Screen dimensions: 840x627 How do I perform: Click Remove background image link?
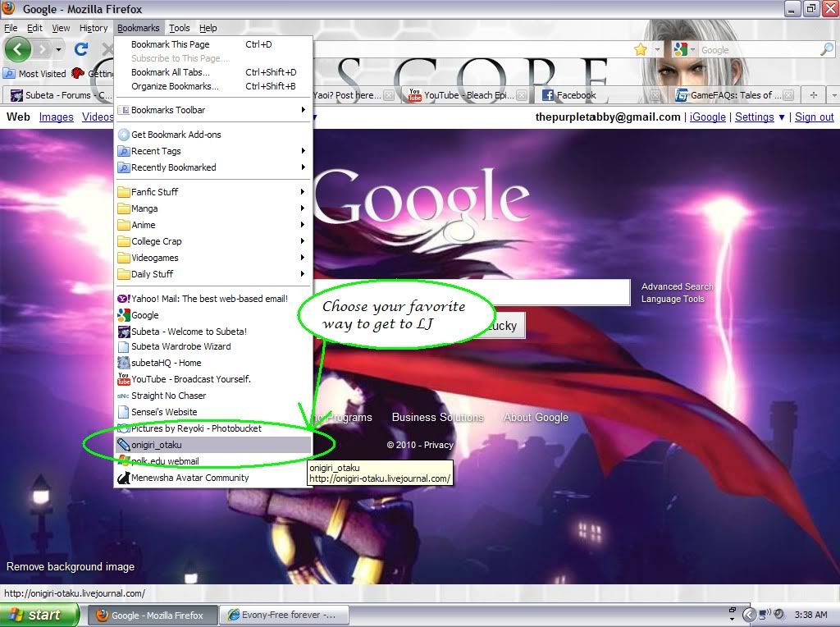coord(71,567)
